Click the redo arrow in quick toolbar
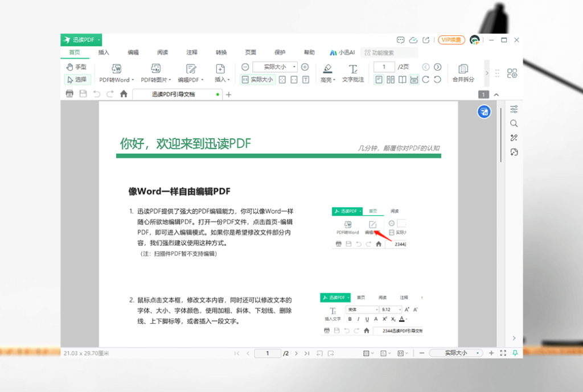 click(x=110, y=94)
